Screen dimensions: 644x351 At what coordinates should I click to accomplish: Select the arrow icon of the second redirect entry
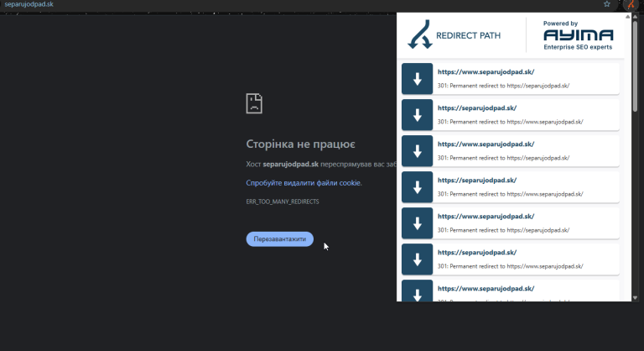coord(417,115)
